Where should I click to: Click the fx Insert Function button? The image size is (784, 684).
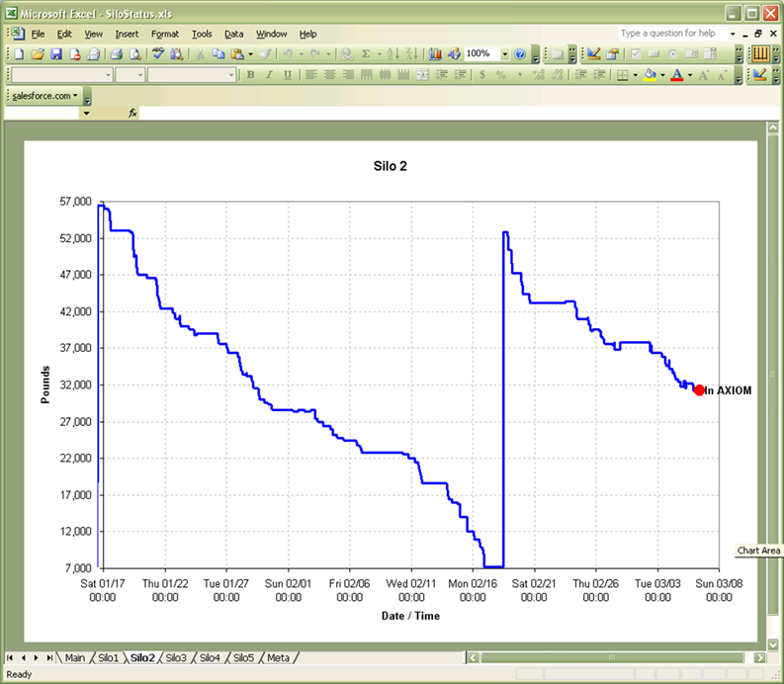click(x=132, y=113)
